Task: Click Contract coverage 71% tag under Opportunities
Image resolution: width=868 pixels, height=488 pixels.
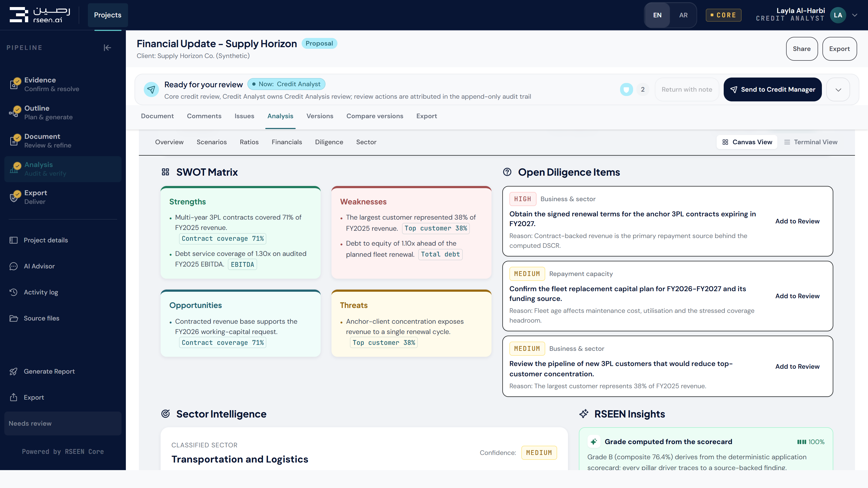Action: (x=222, y=342)
